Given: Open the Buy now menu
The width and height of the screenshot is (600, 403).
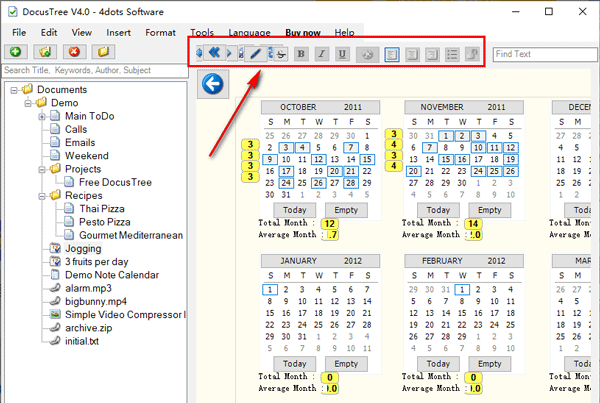Looking at the screenshot, I should tap(303, 33).
